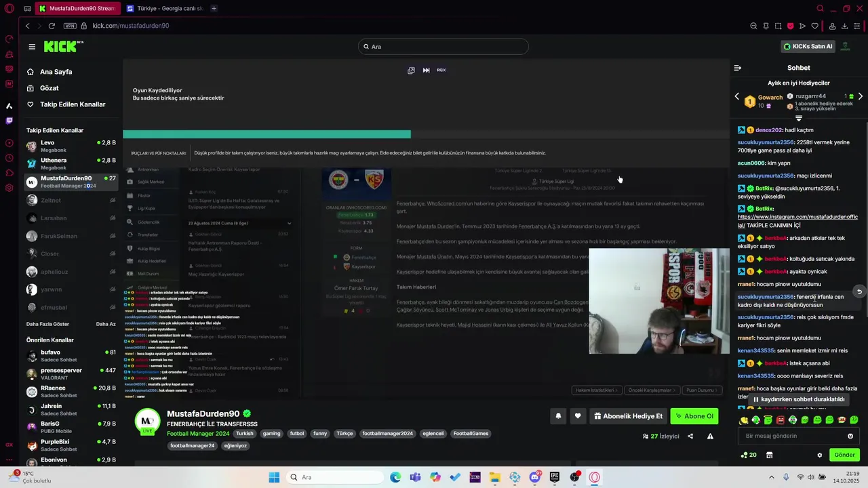Viewport: 868px width, 488px height.
Task: Report stream with warning triangle icon
Action: click(710, 436)
